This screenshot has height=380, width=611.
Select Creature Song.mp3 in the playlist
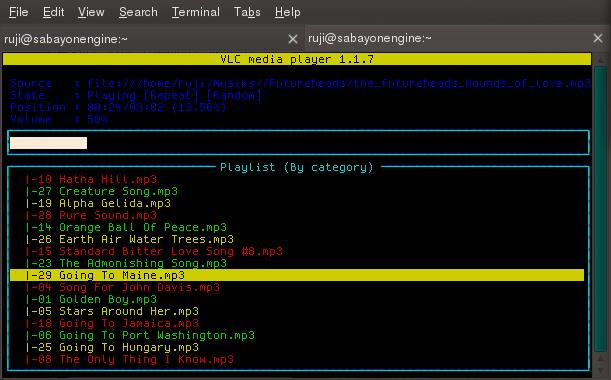tap(102, 191)
